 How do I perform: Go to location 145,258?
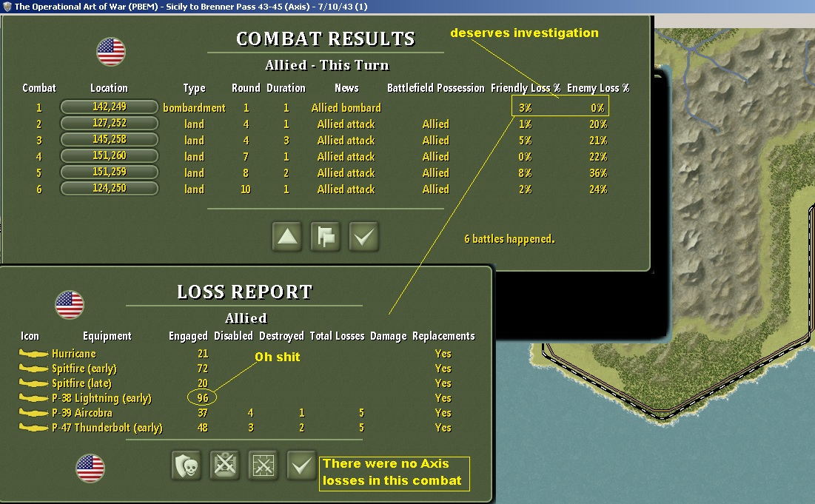[109, 139]
